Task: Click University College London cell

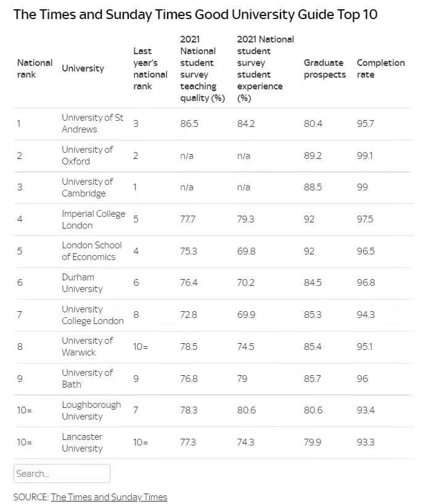Action: pos(92,315)
